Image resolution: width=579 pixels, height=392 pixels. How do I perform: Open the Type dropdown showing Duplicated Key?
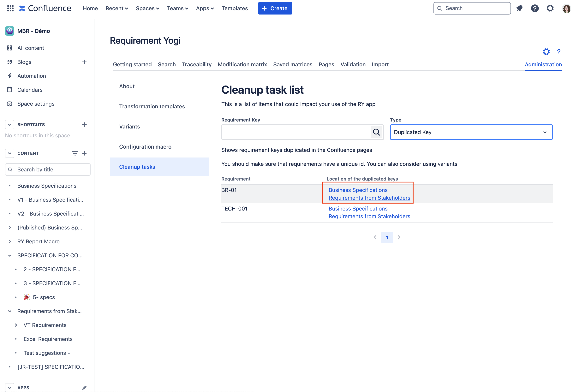(471, 132)
